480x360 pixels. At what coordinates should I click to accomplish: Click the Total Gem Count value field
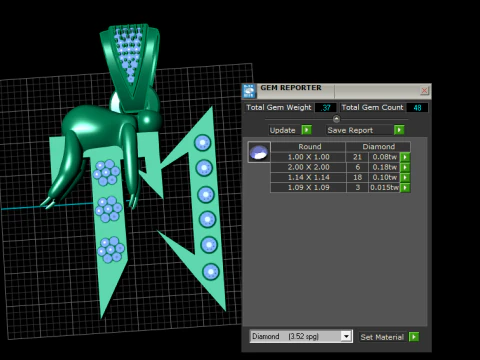coord(417,108)
